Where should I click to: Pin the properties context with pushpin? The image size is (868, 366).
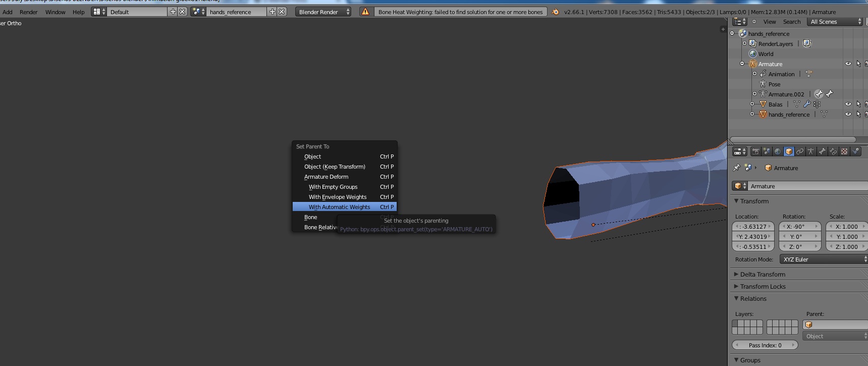[736, 168]
